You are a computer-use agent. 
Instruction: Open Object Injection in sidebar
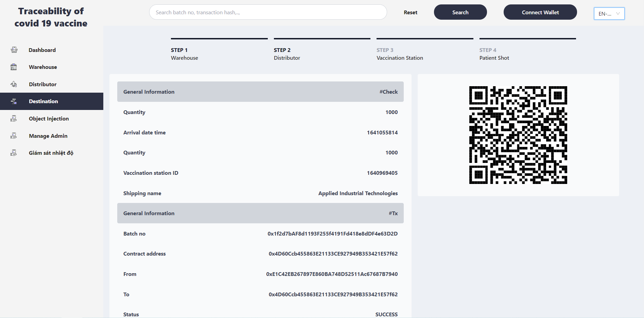[x=52, y=118]
